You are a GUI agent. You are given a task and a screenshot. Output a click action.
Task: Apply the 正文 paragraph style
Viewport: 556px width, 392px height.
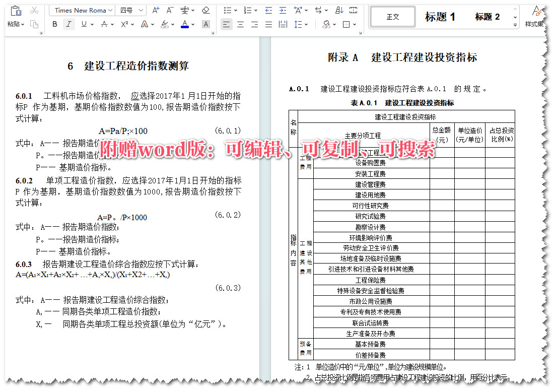click(x=392, y=17)
